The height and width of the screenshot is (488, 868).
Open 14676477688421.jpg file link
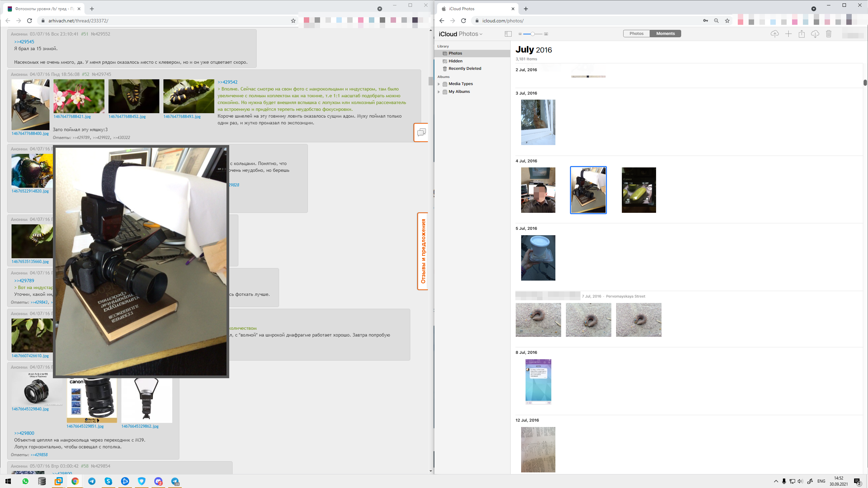point(72,117)
